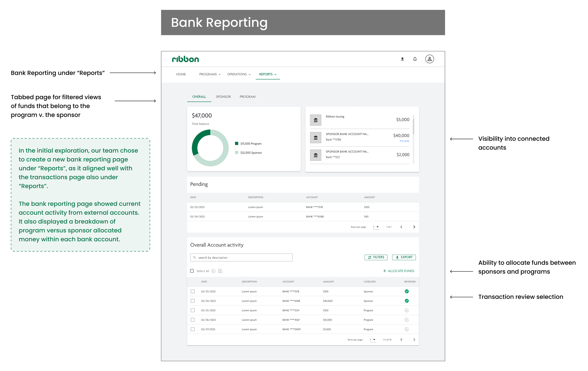Select the 02/26/2023 transaction checkbox
This screenshot has height=371, width=588.
click(x=193, y=320)
